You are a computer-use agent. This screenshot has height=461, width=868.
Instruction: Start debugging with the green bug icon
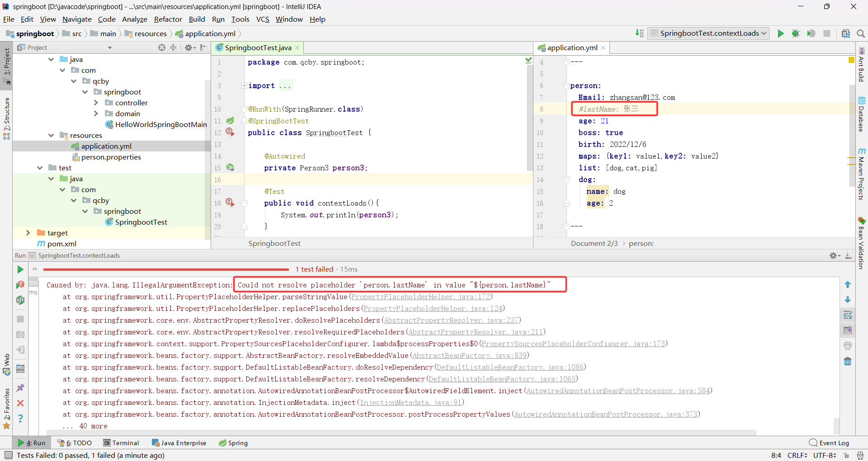[x=796, y=33]
